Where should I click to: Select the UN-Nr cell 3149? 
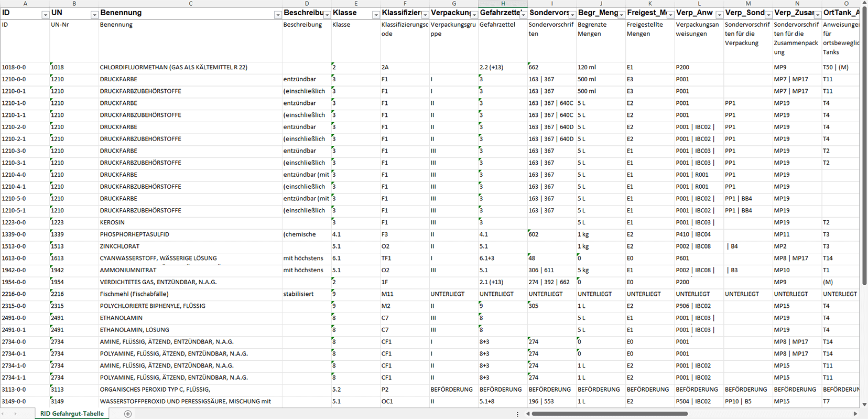coord(74,401)
